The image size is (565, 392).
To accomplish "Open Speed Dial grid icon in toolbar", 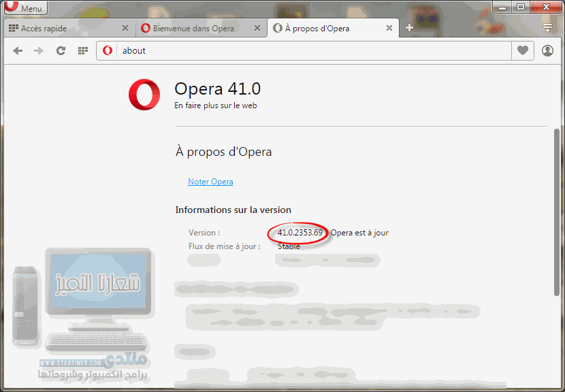I will 83,51.
